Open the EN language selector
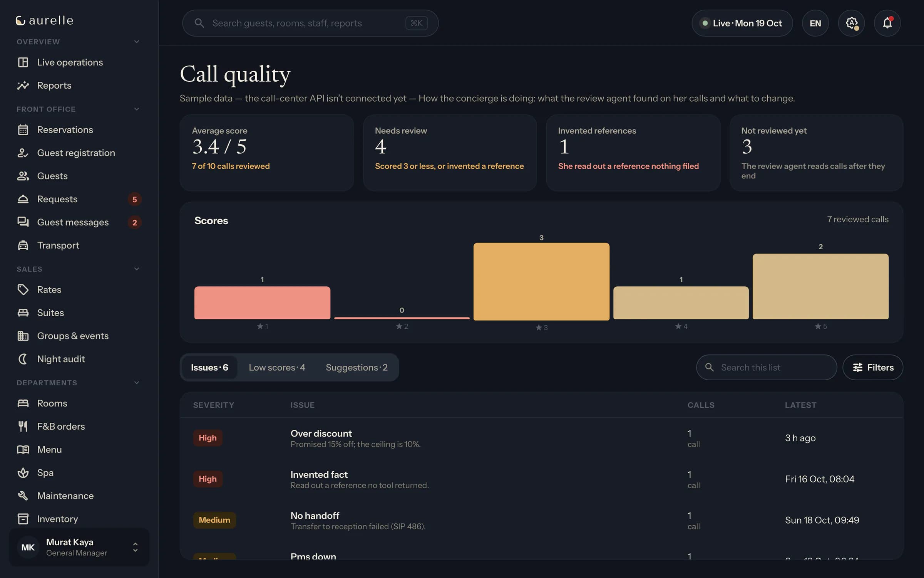Image resolution: width=924 pixels, height=578 pixels. (x=815, y=23)
